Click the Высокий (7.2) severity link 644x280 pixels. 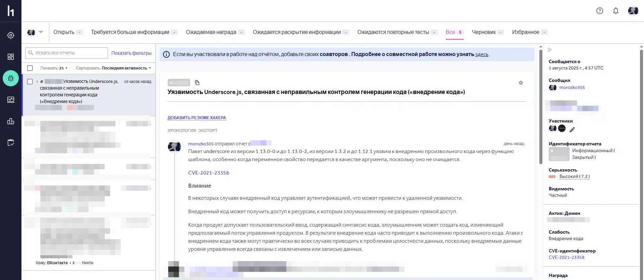(575, 177)
